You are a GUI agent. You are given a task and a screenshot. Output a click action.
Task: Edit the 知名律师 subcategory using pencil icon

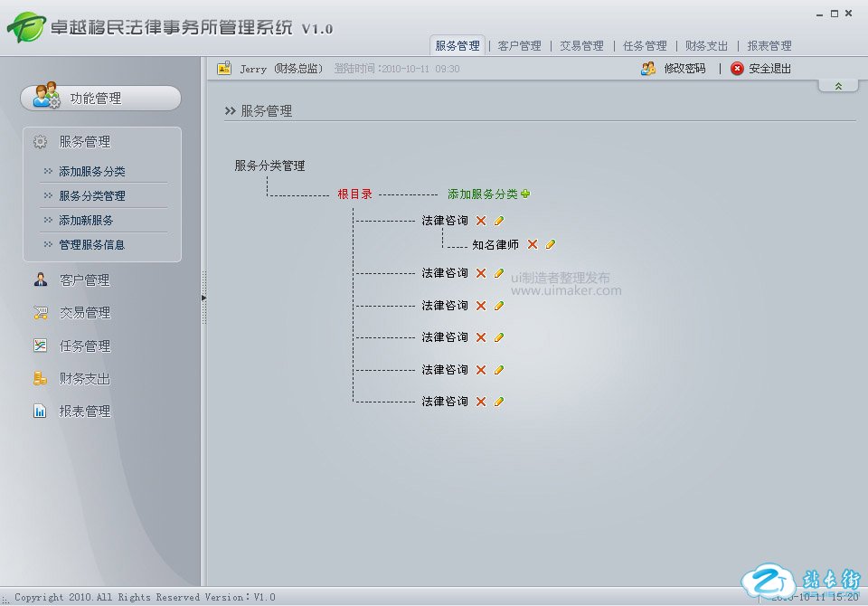tap(550, 244)
